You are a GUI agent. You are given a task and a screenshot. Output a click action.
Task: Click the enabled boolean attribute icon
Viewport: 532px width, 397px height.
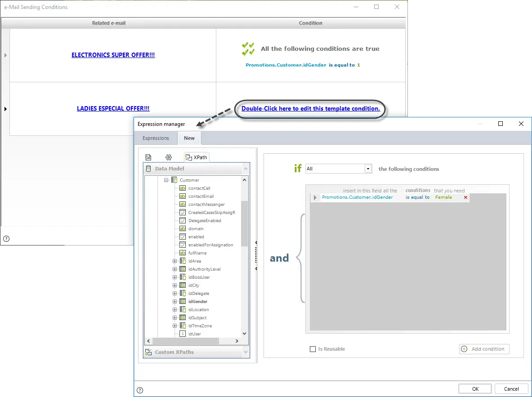click(183, 237)
